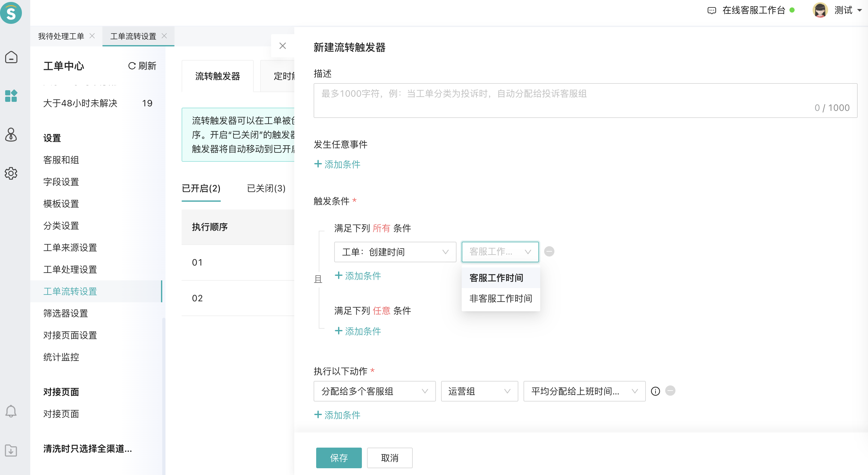This screenshot has height=475, width=868.
Task: Switch to the 我待处理工单 tab
Action: [x=61, y=36]
